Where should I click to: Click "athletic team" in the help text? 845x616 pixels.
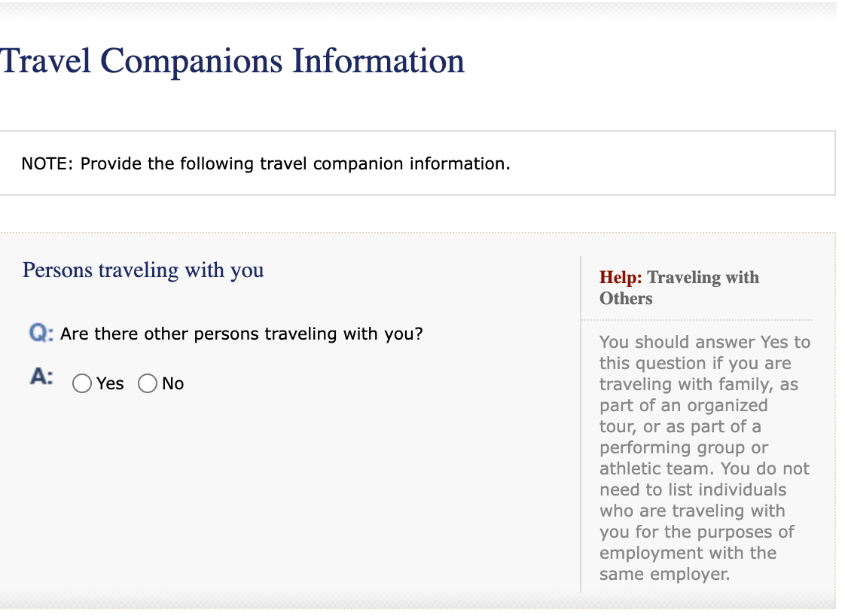pos(647,468)
